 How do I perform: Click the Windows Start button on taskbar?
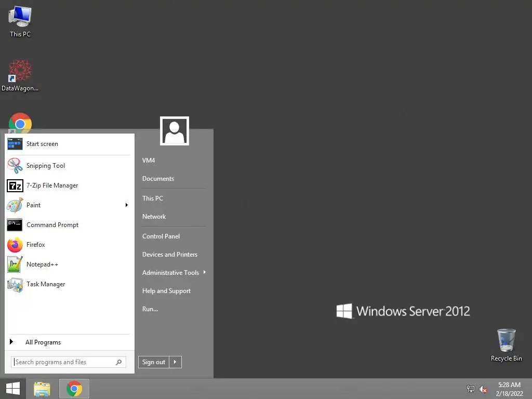click(13, 389)
